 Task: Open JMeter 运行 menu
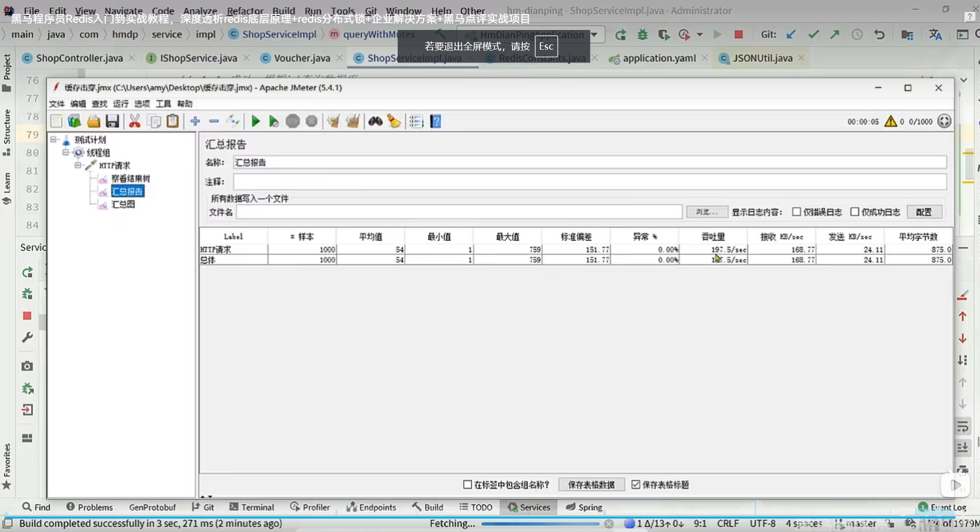click(x=120, y=104)
